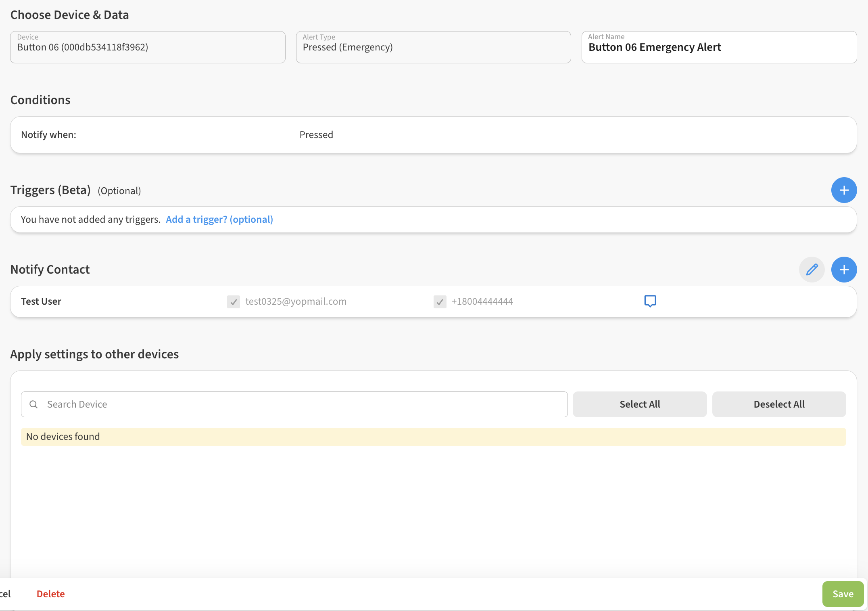This screenshot has height=611, width=868.
Task: Click into the Search Device field
Action: tap(303, 404)
